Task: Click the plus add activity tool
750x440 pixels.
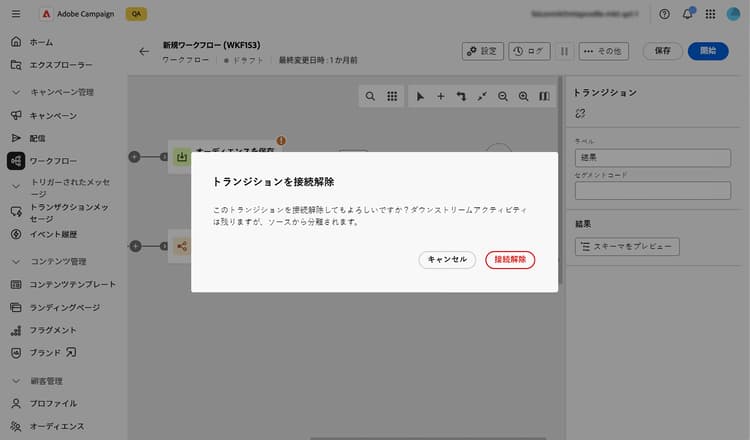Action: coord(441,96)
